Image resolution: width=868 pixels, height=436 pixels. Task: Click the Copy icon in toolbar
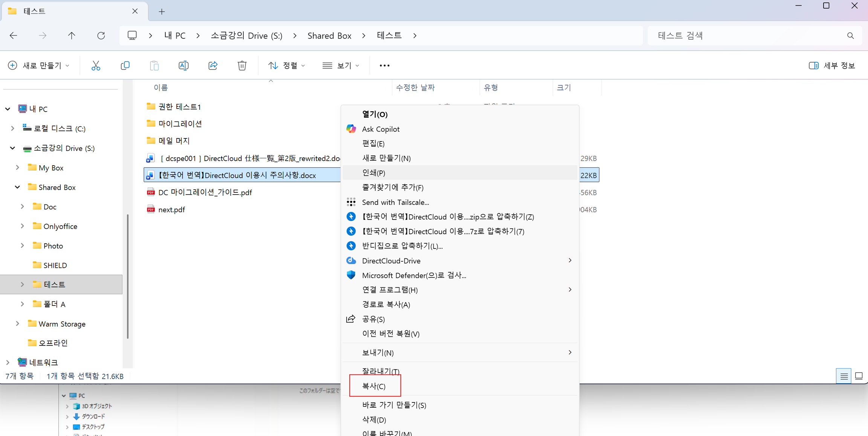[x=125, y=66]
